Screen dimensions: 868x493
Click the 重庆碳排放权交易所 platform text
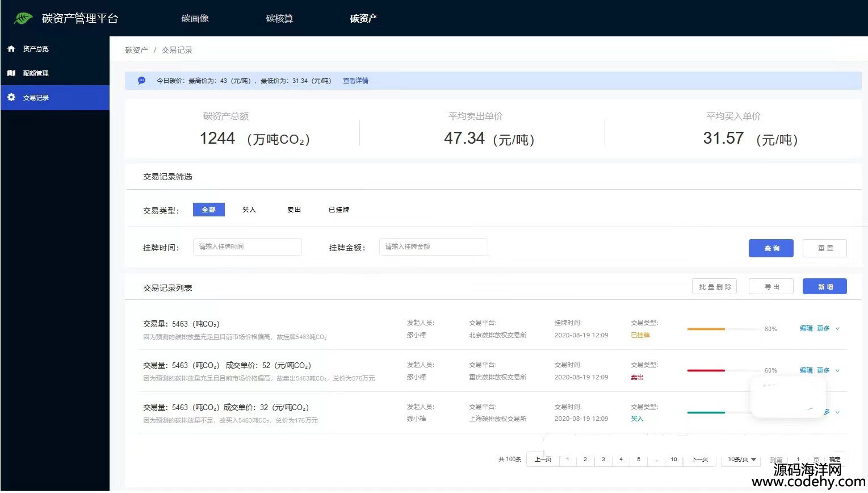click(498, 377)
